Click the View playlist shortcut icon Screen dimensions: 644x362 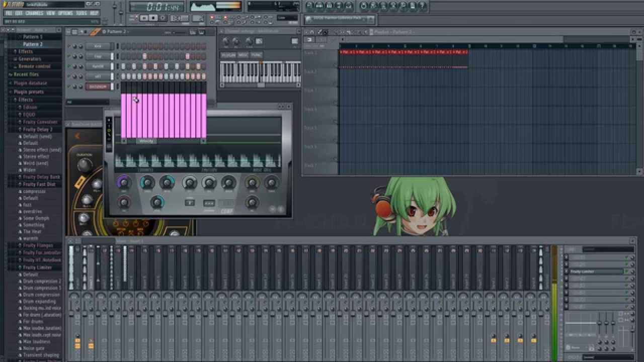[x=309, y=6]
